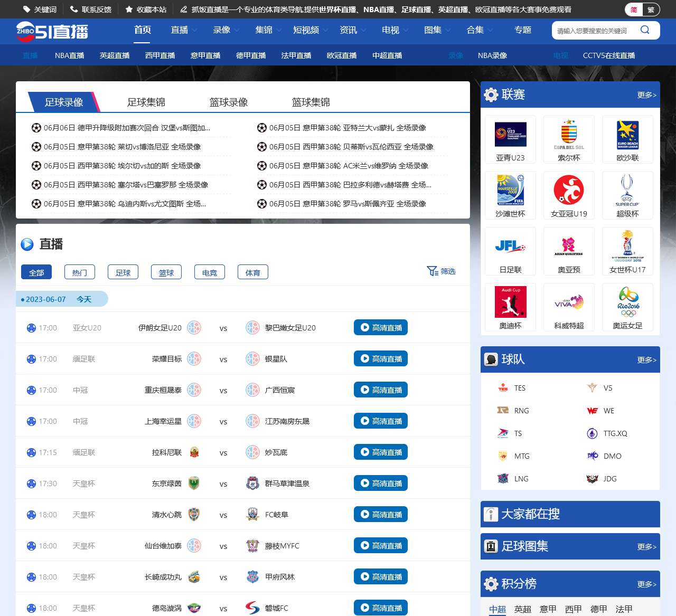676x616 pixels.
Task: Select the 电竞 filter
Action: 210,272
